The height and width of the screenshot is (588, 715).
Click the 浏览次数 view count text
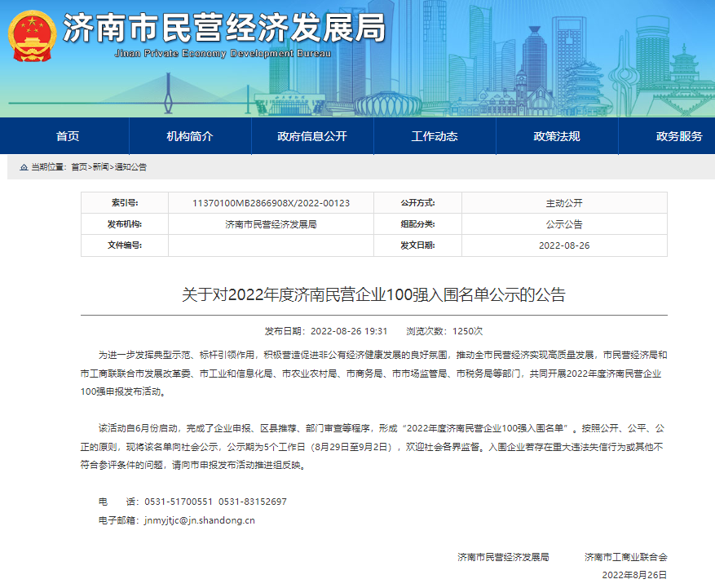click(x=457, y=331)
